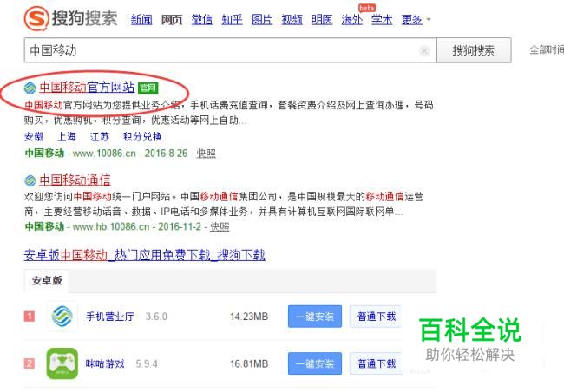Click the 咪咕游戏 app icon
The height and width of the screenshot is (392, 564).
pos(62,363)
